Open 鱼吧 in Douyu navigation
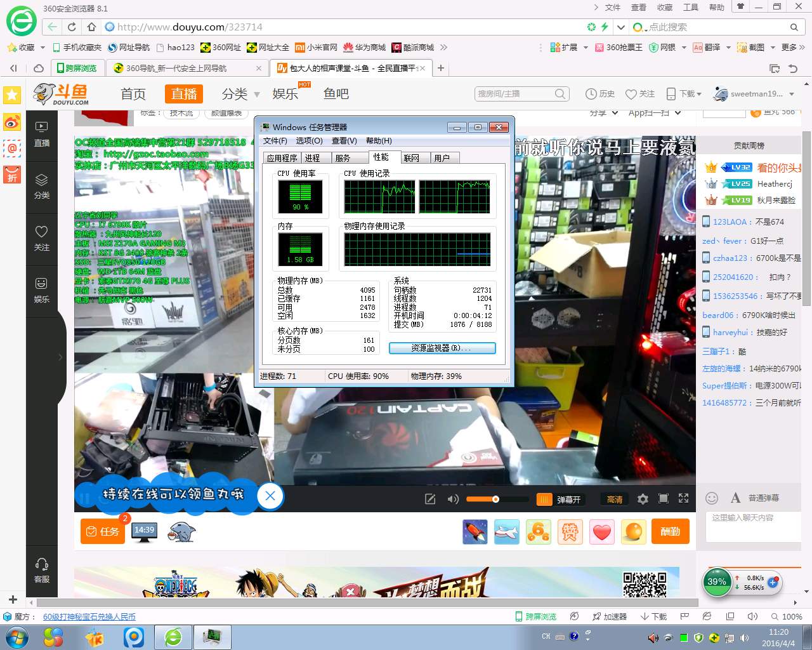Viewport: 812px width, 650px height. [x=336, y=94]
